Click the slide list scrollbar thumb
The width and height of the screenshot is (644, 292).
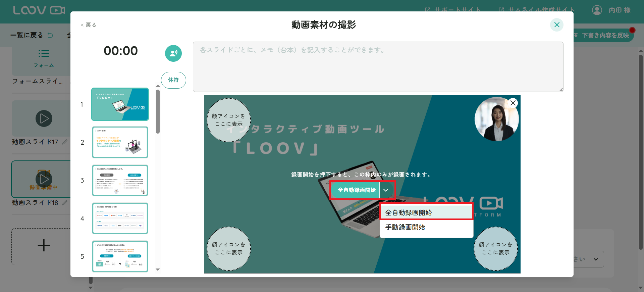[x=158, y=111]
